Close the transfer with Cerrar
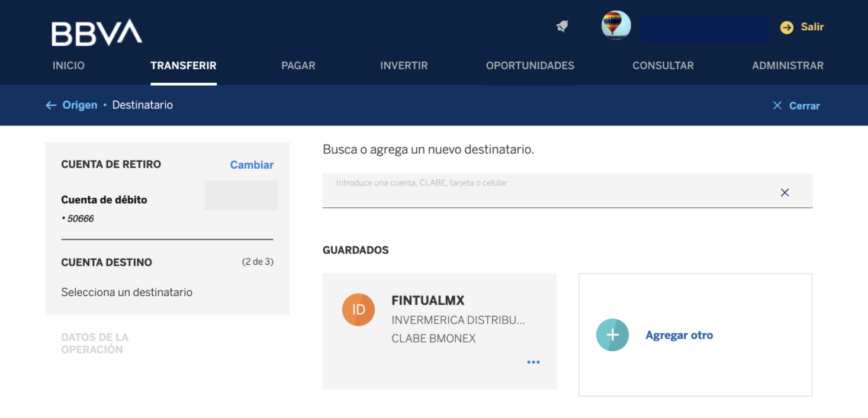 point(805,105)
